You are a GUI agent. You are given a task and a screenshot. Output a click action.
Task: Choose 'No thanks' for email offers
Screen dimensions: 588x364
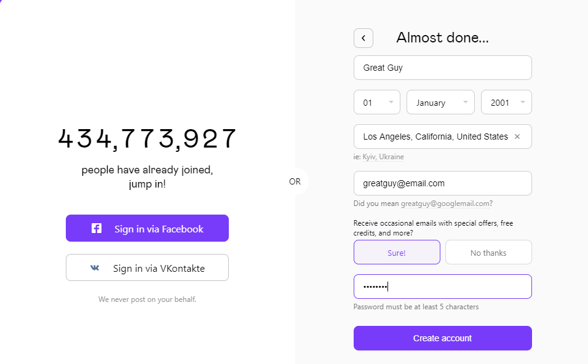coord(488,253)
